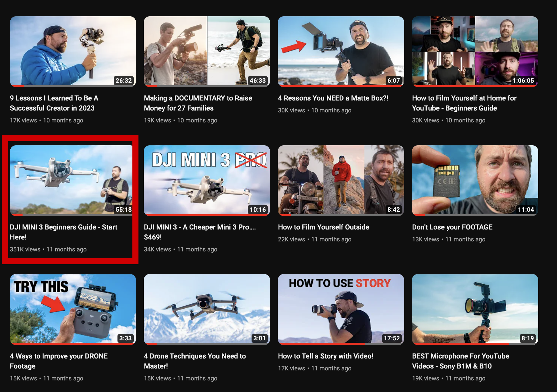Click title 'Making a DOCUMENTARY to Raise Money for 27 Families'

(198, 103)
